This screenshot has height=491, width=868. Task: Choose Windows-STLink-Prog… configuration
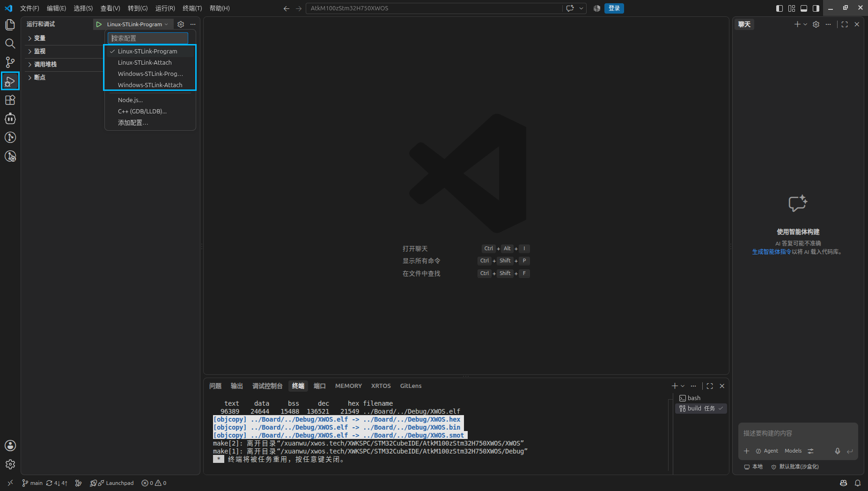pos(150,74)
